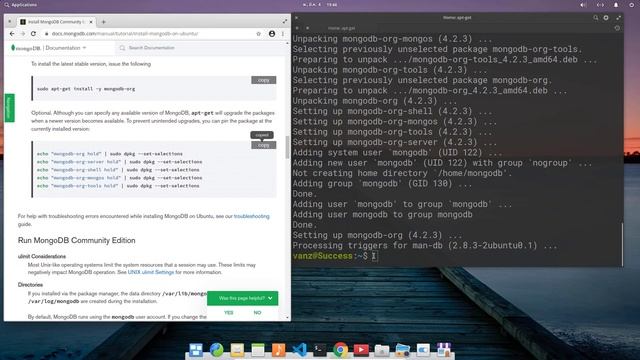Screen dimensions: 640x360
Task: Maximize the browser window
Action: pos(284,21)
